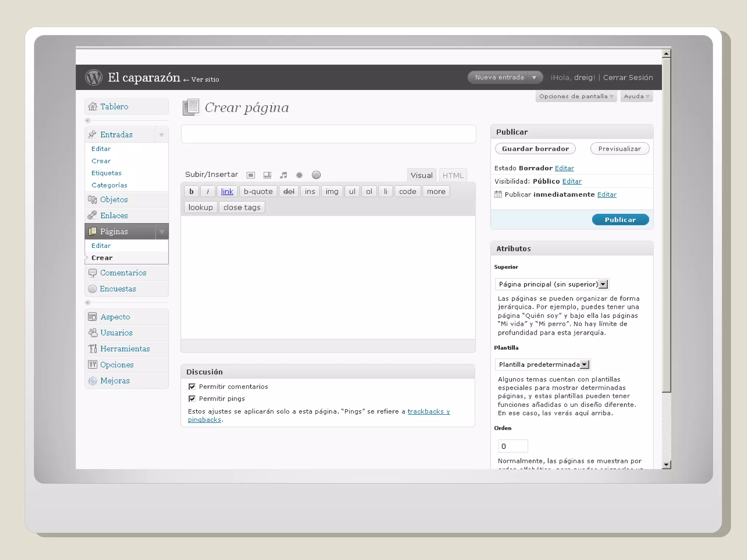Click the page title input field
The height and width of the screenshot is (560, 747).
(x=328, y=134)
